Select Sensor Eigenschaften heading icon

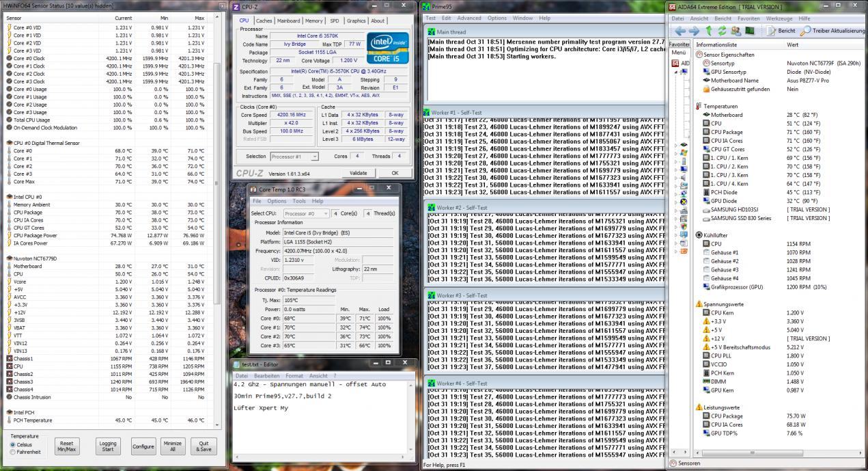tap(698, 54)
